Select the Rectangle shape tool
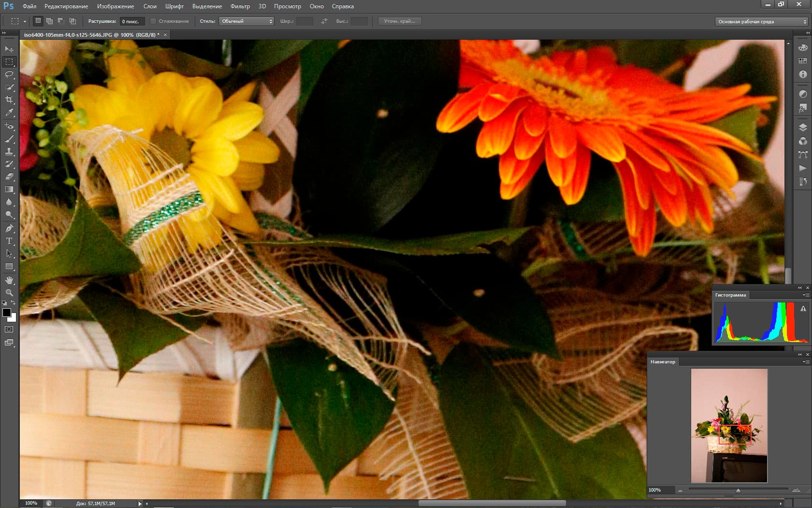The width and height of the screenshot is (812, 508). 9,266
